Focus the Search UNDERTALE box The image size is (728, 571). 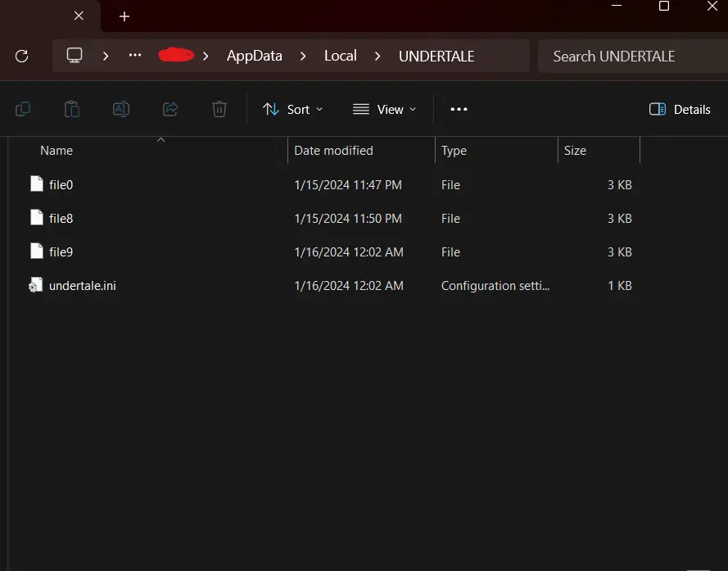click(633, 57)
